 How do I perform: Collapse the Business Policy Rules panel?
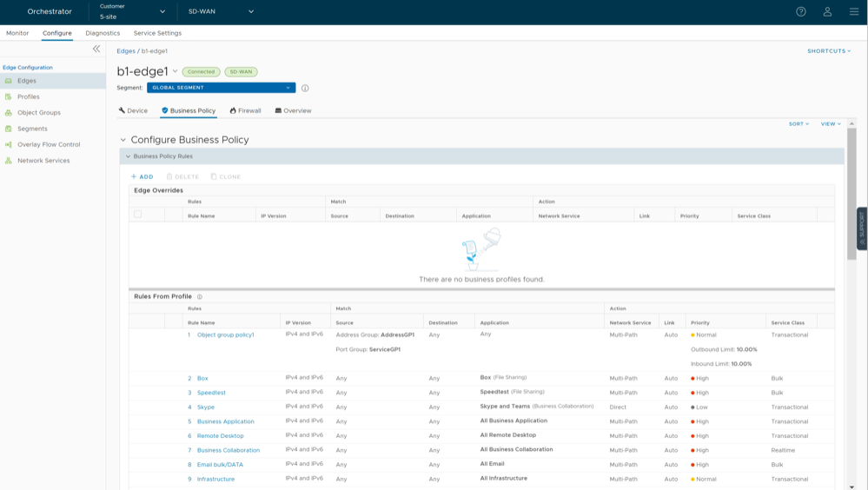tap(128, 156)
